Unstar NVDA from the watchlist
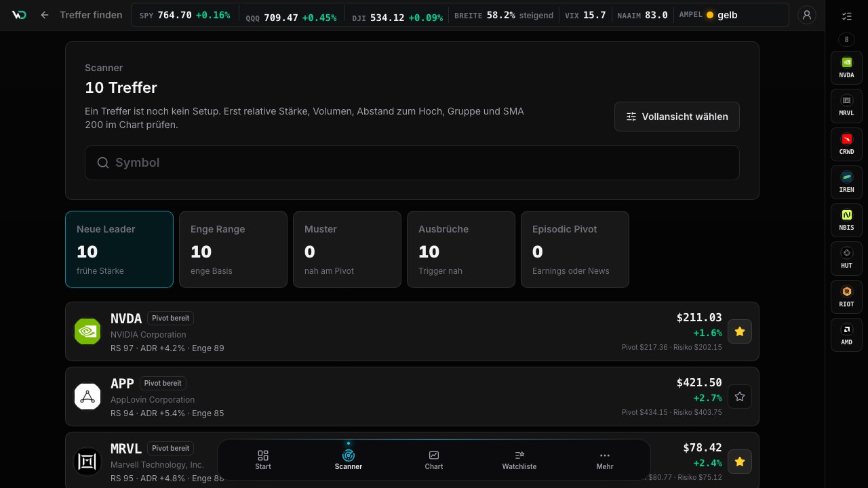868x488 pixels. click(x=740, y=331)
